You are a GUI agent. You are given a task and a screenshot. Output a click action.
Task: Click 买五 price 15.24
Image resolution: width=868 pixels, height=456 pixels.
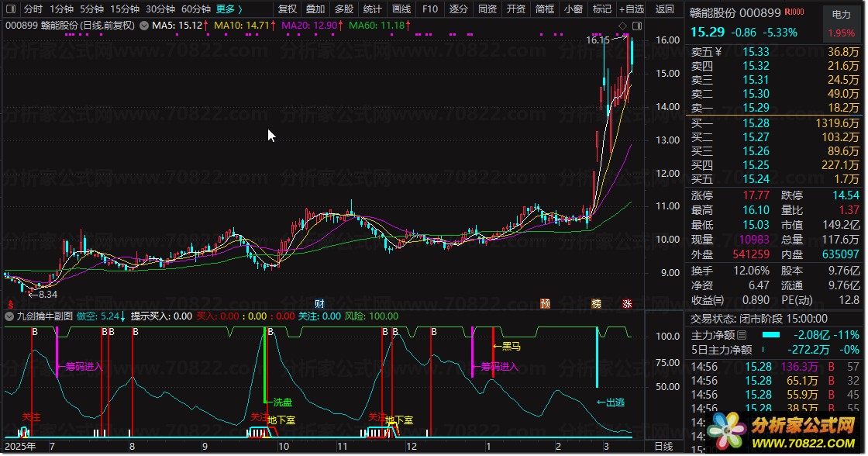coord(756,179)
